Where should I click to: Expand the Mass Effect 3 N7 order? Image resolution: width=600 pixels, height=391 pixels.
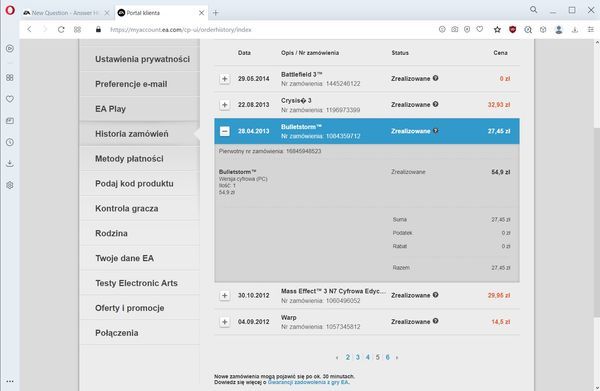point(225,296)
